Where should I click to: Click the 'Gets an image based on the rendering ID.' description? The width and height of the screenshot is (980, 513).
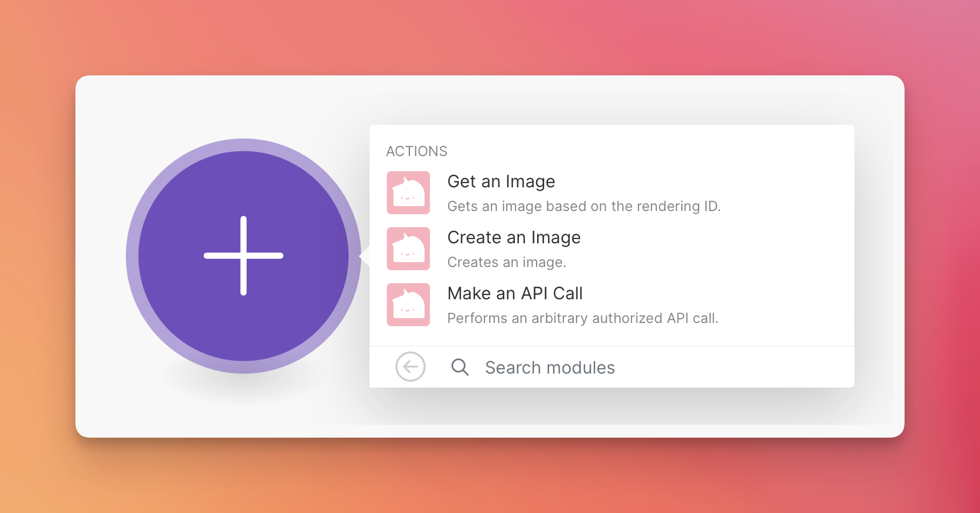tap(584, 206)
